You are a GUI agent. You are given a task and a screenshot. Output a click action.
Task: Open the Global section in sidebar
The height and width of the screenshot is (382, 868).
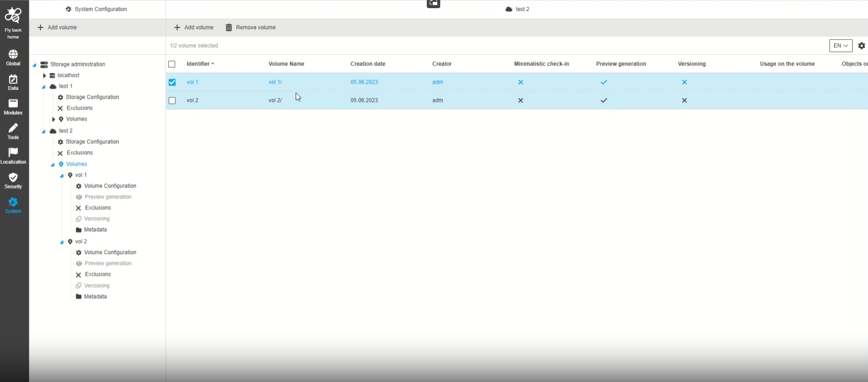(x=13, y=58)
